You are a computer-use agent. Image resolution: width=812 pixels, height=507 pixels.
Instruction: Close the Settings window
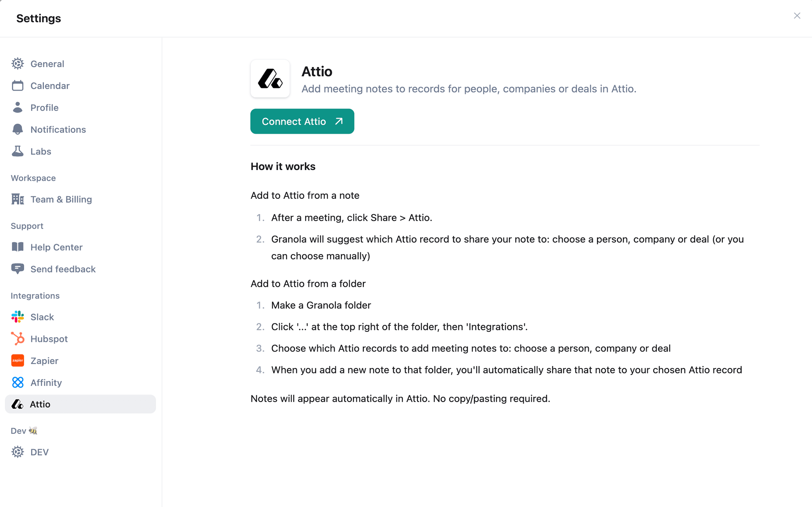[x=797, y=16]
